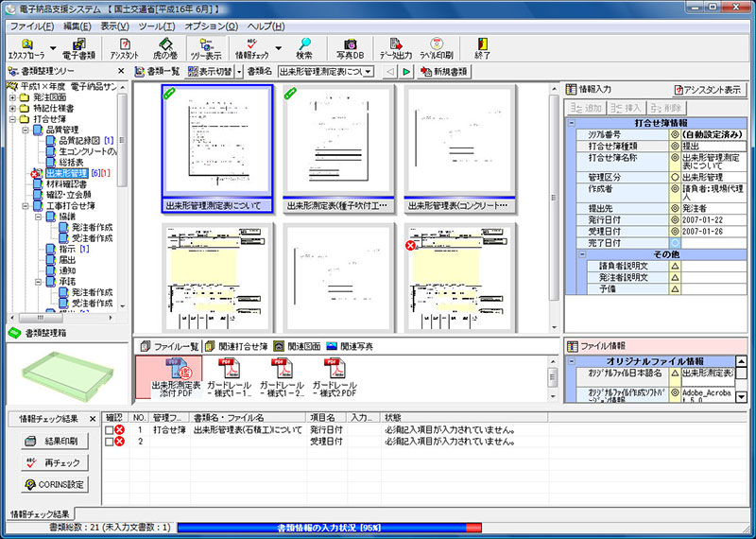The width and height of the screenshot is (756, 539).
Task: Open the 検索 magnifier icon
Action: (304, 49)
